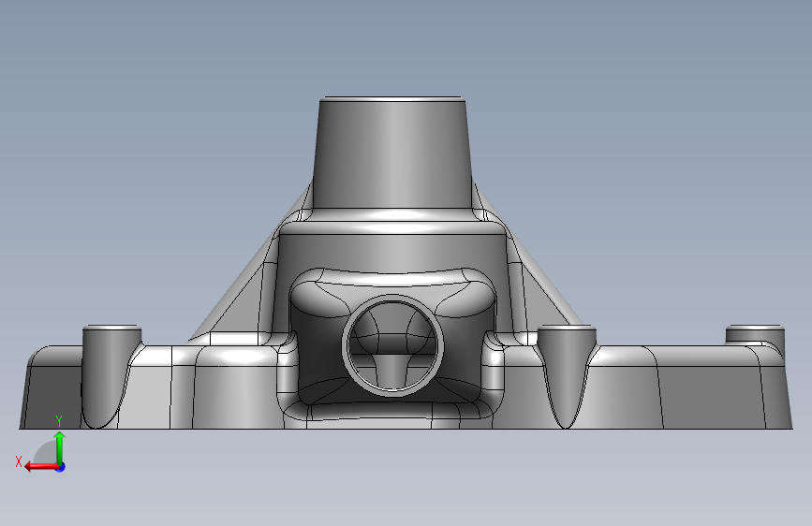Select the left mounting boss cylinder
Image resolution: width=812 pixels, height=526 pixels.
coord(111,376)
